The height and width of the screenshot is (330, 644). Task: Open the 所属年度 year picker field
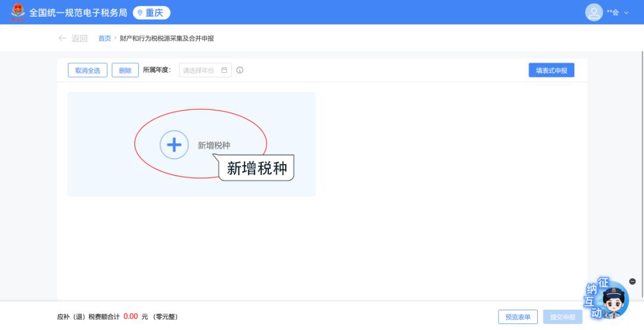tap(205, 70)
